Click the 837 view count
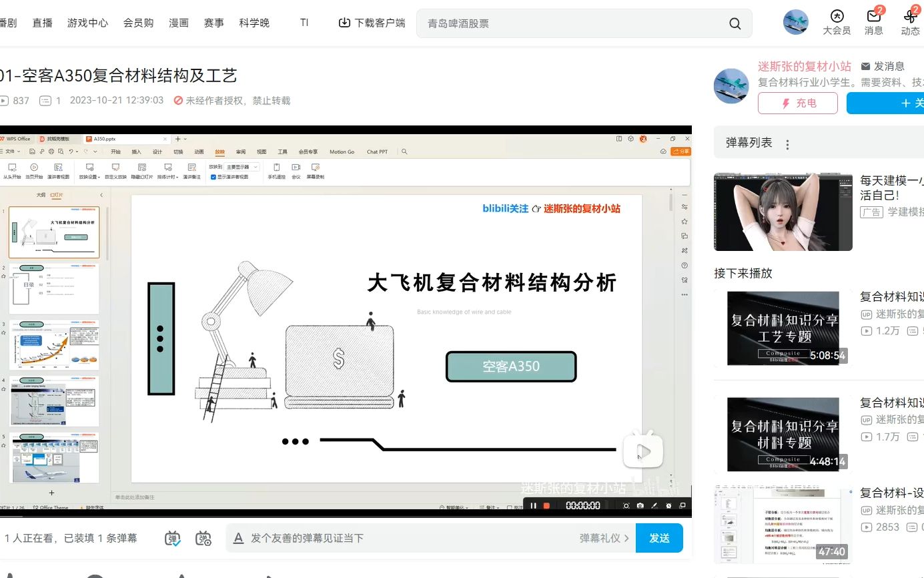 15,101
